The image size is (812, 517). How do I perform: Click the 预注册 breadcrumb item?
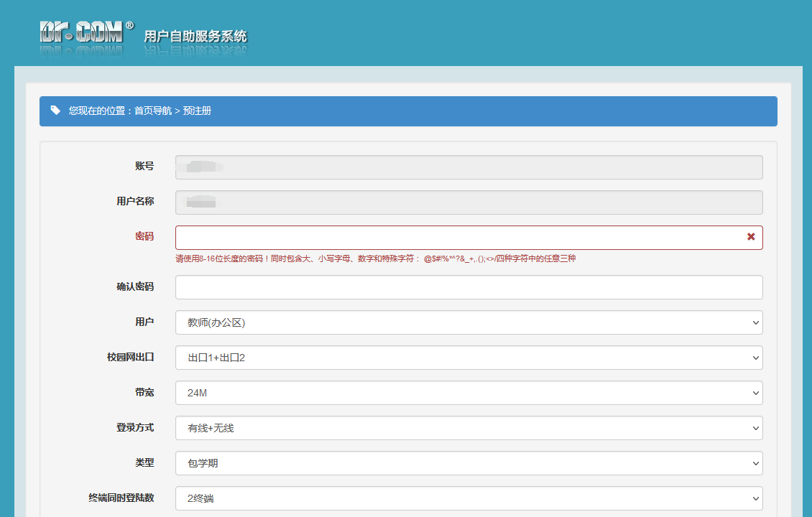[x=197, y=111]
